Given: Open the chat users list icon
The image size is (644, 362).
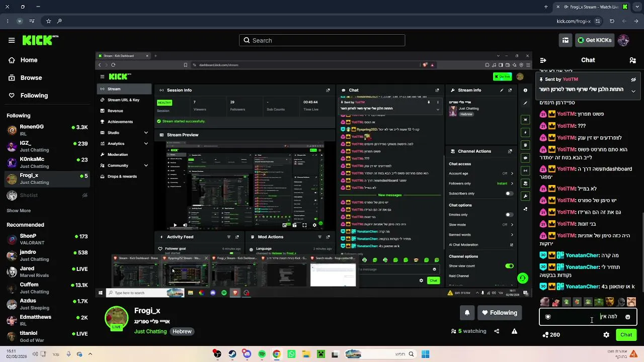Looking at the screenshot, I should click(x=632, y=60).
